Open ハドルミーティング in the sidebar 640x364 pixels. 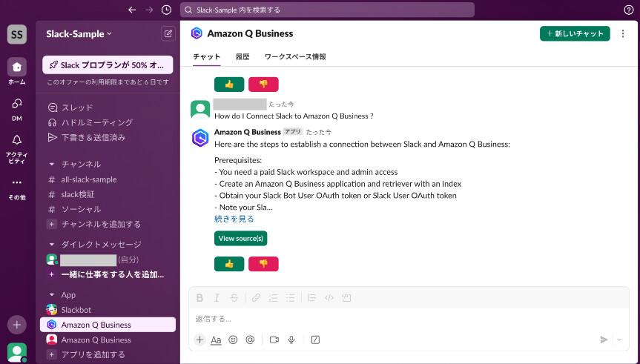(x=108, y=122)
